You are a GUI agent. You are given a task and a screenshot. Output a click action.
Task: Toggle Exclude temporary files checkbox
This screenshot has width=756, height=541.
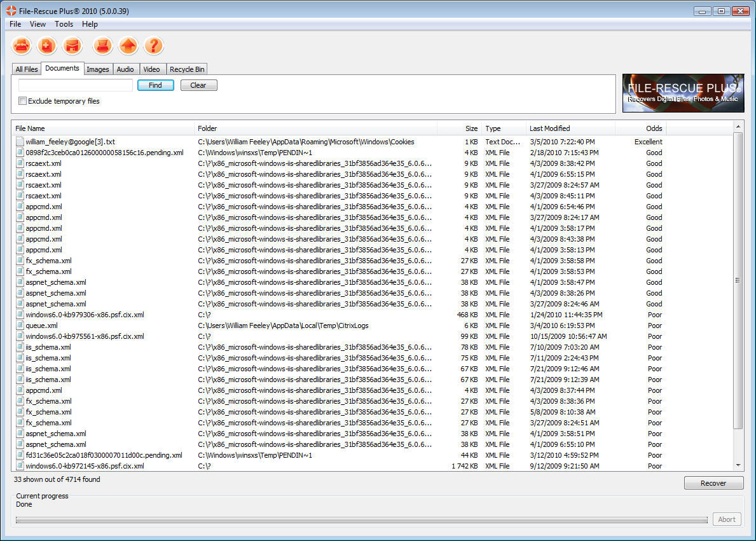(x=22, y=101)
